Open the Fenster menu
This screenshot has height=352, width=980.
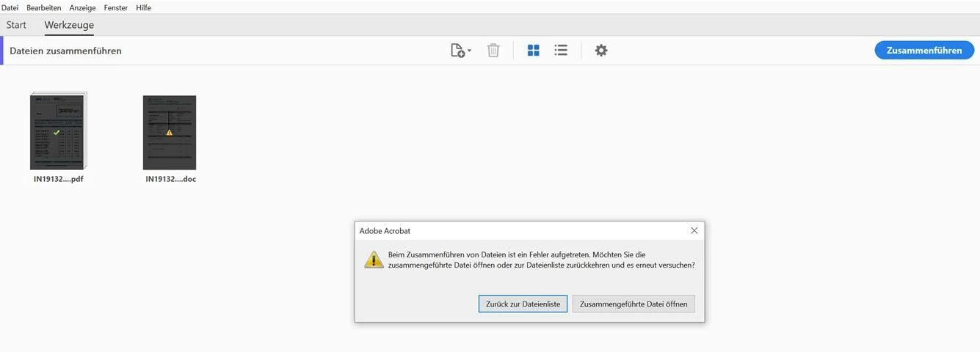pos(116,7)
